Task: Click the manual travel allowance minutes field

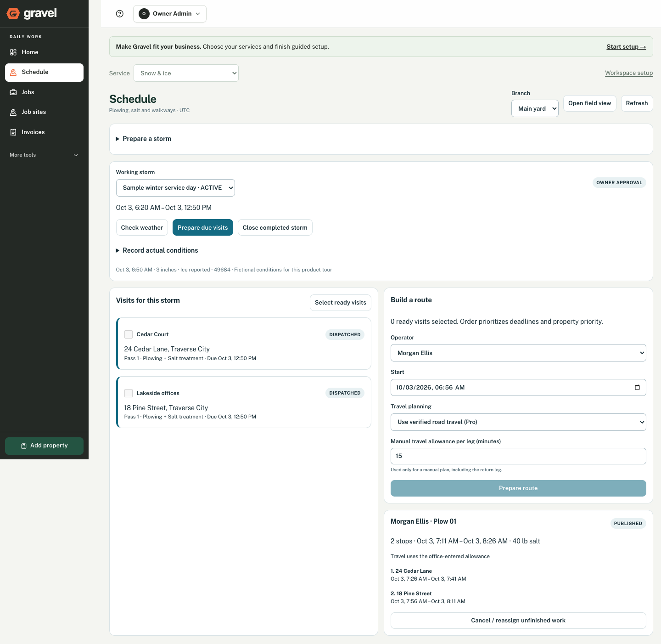Action: pos(518,456)
